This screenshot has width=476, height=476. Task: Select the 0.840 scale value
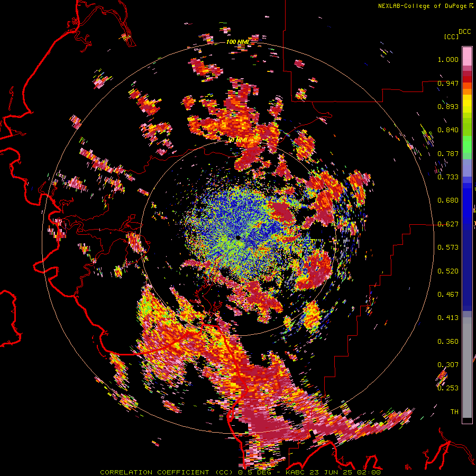(x=448, y=130)
